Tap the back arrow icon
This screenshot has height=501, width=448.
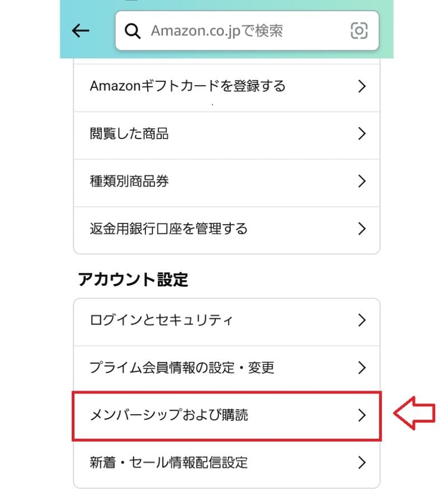[80, 31]
